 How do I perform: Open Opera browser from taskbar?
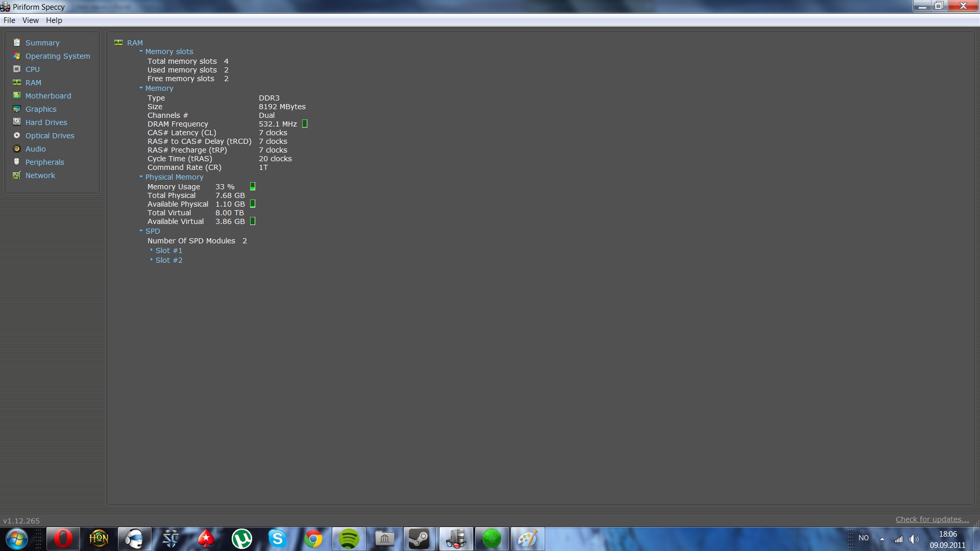pos(63,539)
